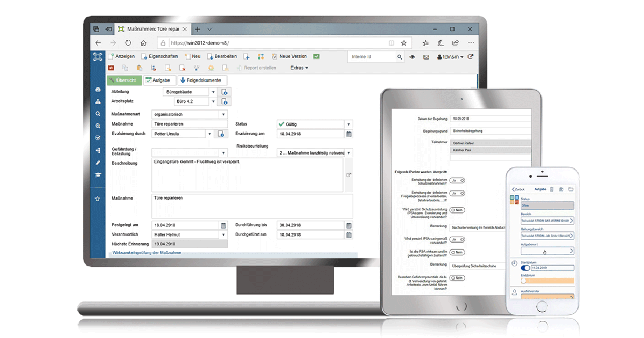The width and height of the screenshot is (644, 338).
Task: Toggle Ja switch for Wird persönl. PSA sachgemäß
Action: point(458,239)
